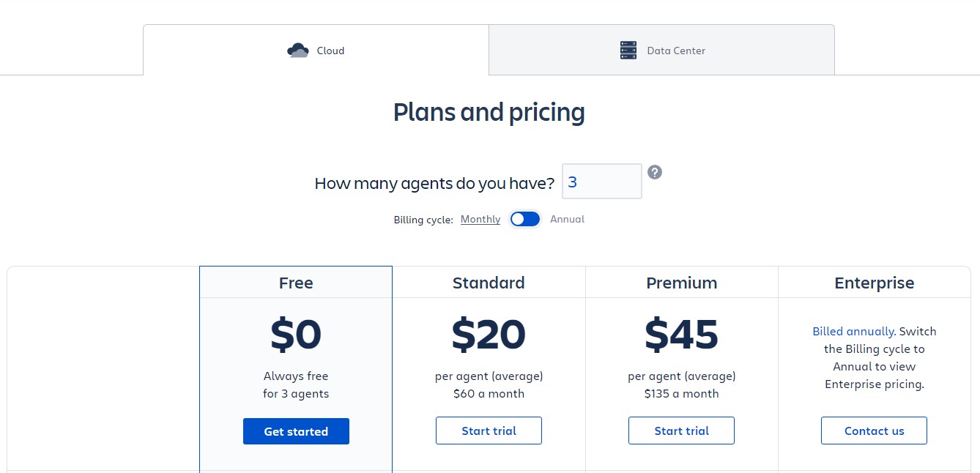Viewport: 980px width, 473px height.
Task: Click the cloud icon on the Cloud tab
Action: (x=297, y=51)
